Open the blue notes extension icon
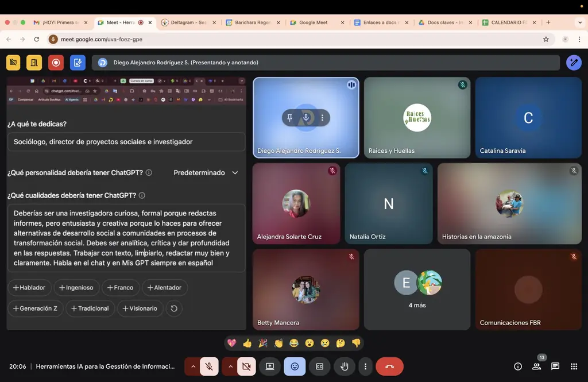588x382 pixels. [78, 63]
